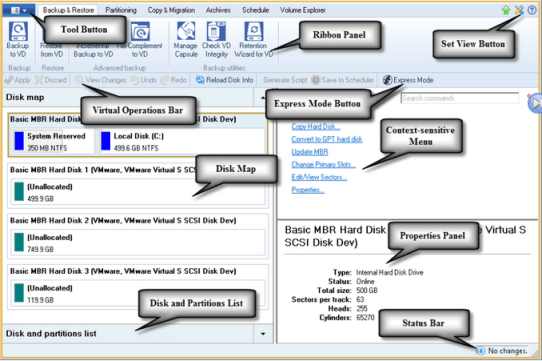Click the Search commands field
The width and height of the screenshot is (542, 361).
(460, 98)
